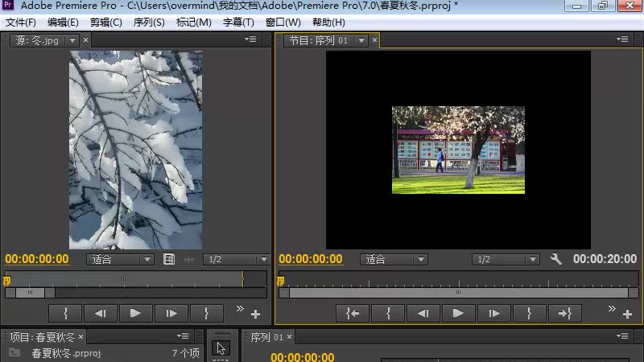
Task: Open the 序列(S) menu
Action: (x=149, y=23)
